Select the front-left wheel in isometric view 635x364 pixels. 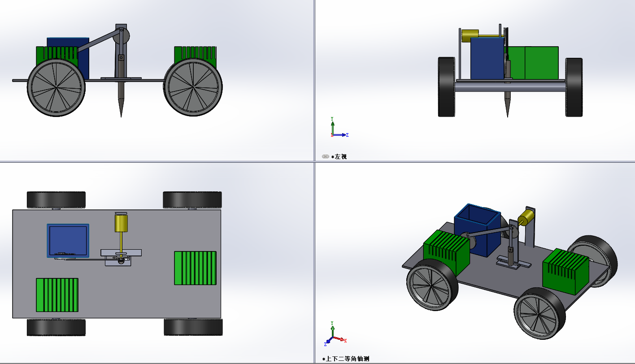tap(433, 286)
